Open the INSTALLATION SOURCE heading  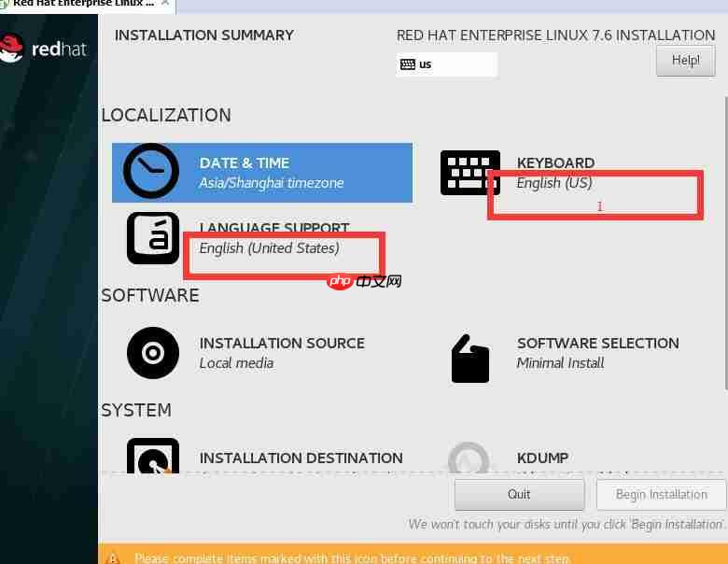click(x=282, y=344)
